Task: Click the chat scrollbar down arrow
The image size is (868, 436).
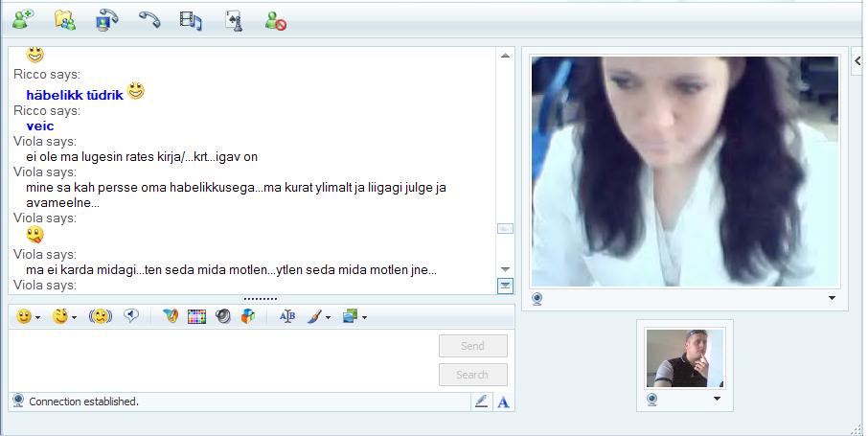Action: [505, 269]
